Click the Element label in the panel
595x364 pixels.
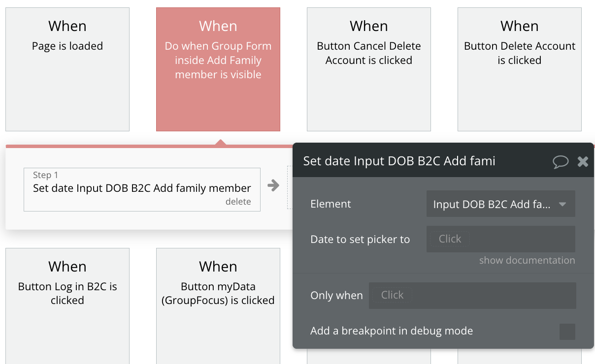click(x=331, y=204)
